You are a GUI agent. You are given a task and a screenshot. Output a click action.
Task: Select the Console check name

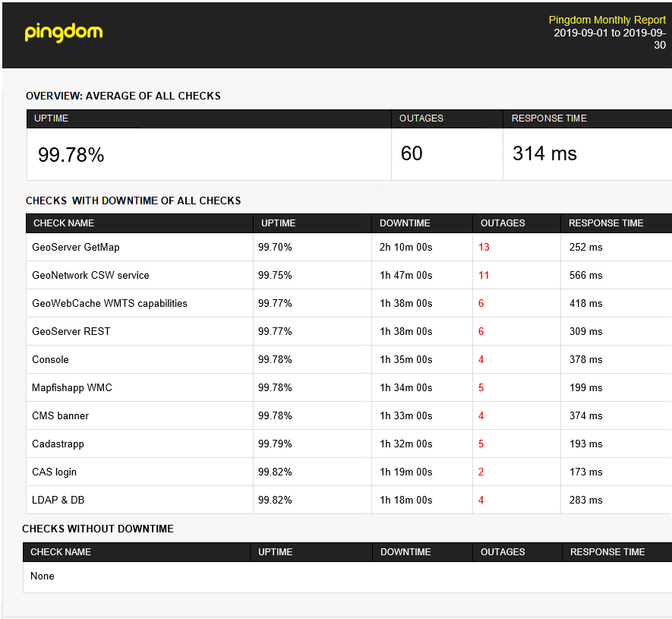[x=50, y=359]
